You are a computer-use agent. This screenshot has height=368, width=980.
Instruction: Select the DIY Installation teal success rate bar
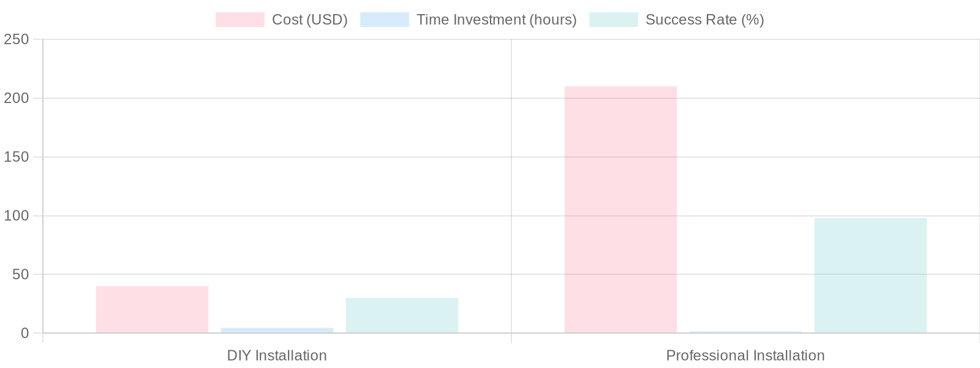pos(402,315)
